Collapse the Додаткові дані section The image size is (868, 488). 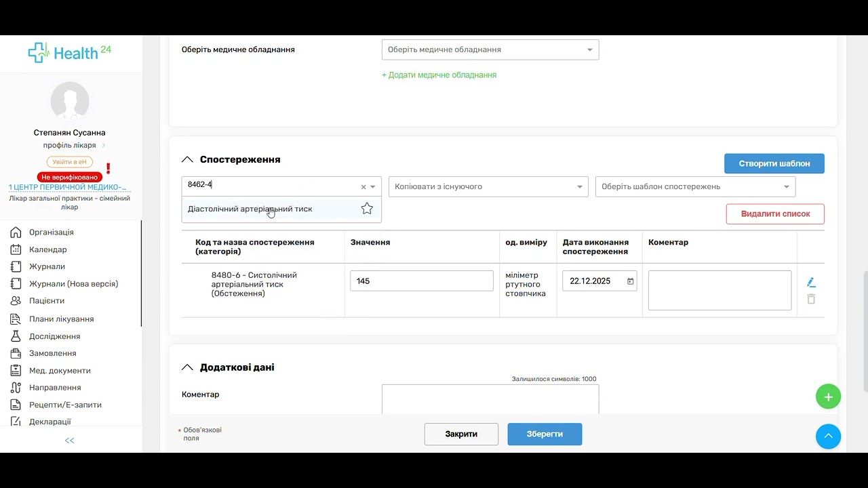coord(188,367)
